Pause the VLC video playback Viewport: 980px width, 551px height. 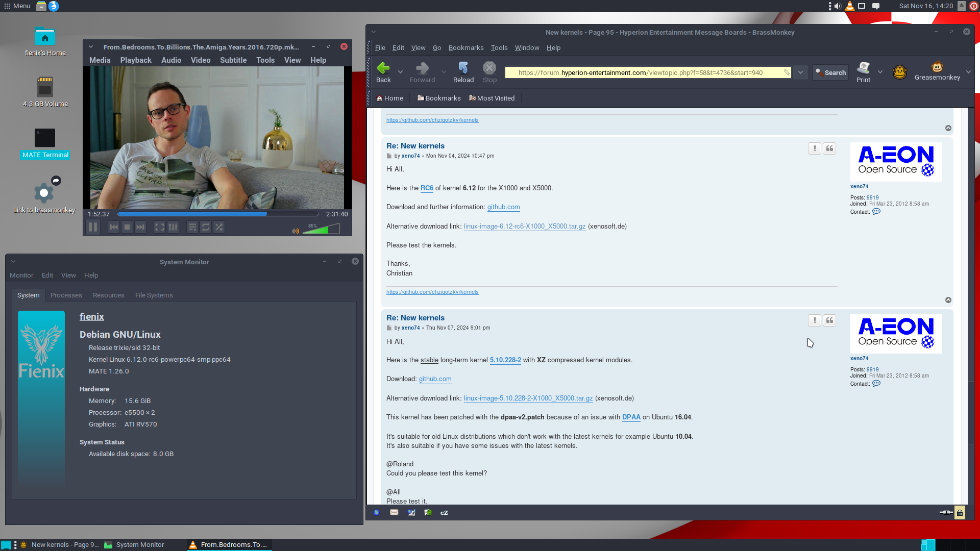(93, 228)
